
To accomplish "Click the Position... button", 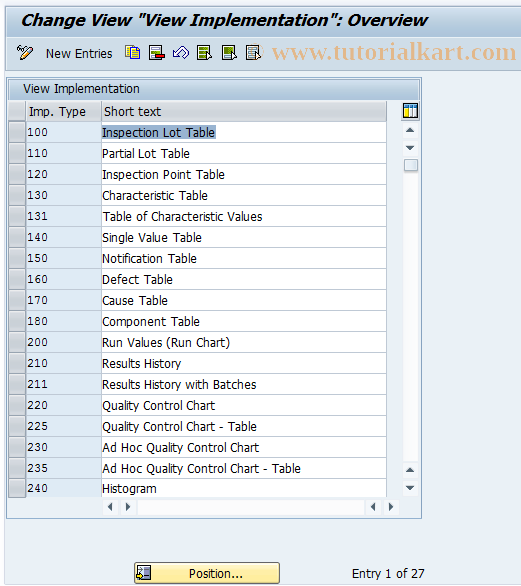I will 207,573.
